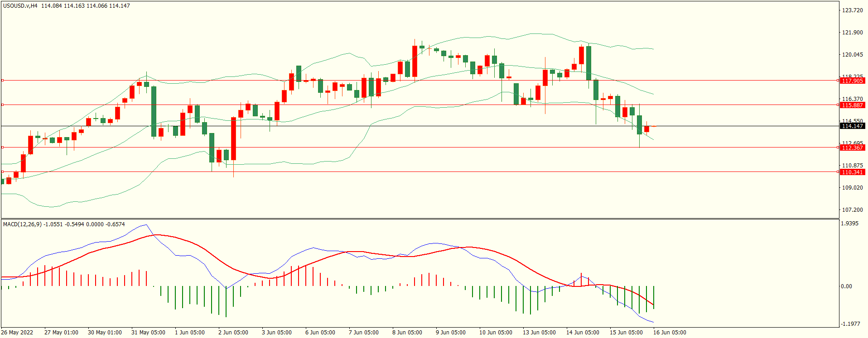This screenshot has height=338, width=868.
Task: Select the red 115.887 price tag
Action: (852, 105)
